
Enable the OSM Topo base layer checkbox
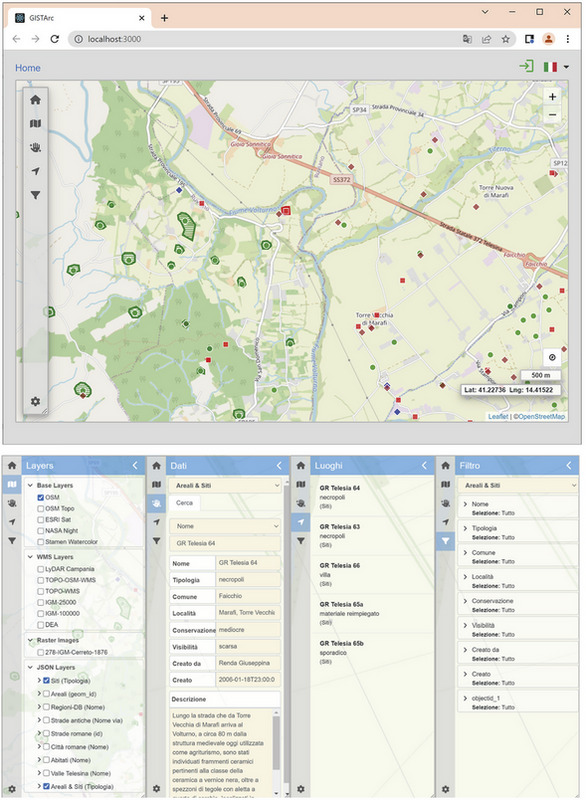[40, 509]
